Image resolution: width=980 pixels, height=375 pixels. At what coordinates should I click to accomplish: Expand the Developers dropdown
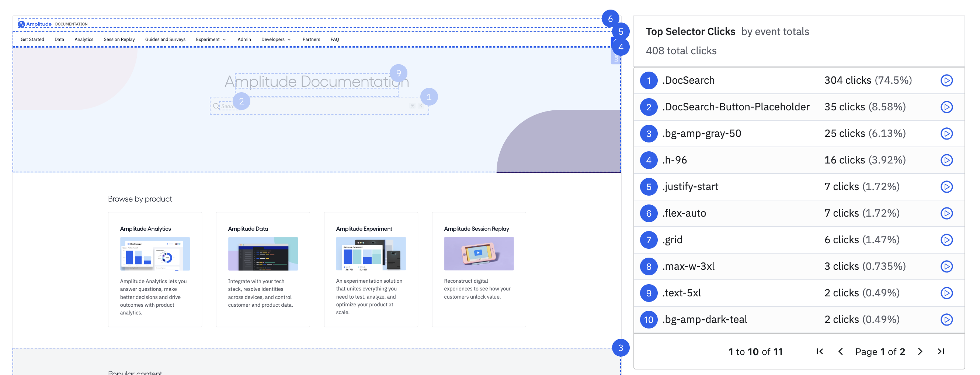click(x=275, y=39)
